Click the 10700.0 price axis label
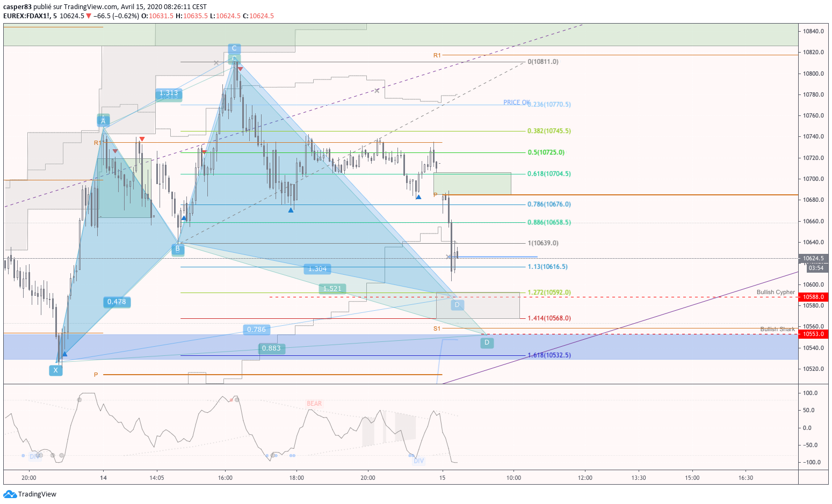Viewport: 832px width, 504px height. pyautogui.click(x=813, y=179)
